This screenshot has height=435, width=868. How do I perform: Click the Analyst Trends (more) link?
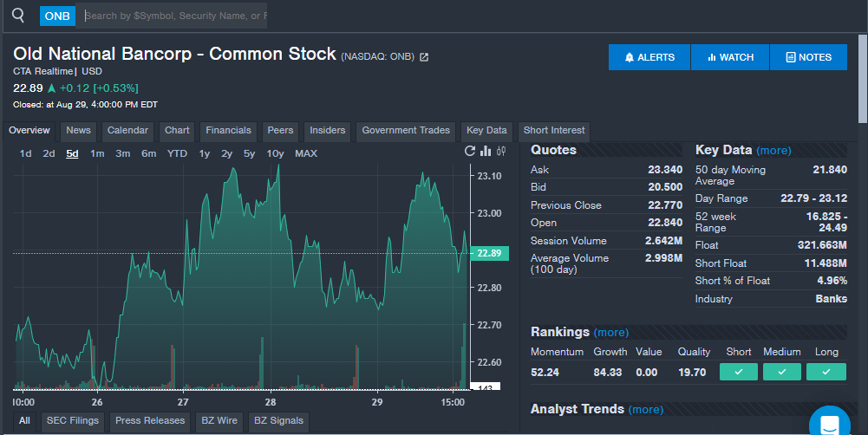[645, 410]
